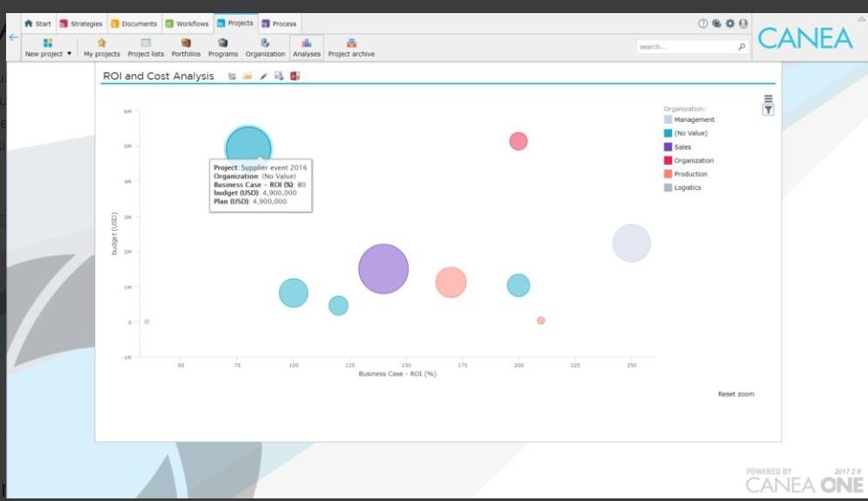
Task: Click the small teal bubble at ROI 120
Action: (338, 305)
